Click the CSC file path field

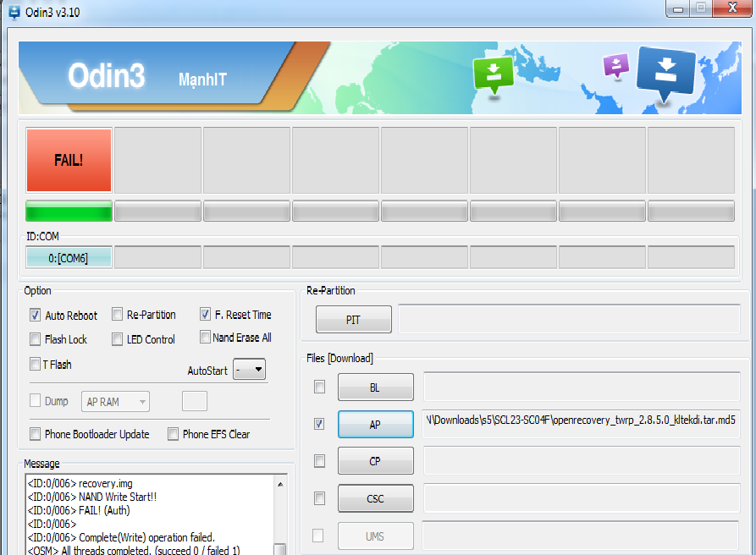[582, 497]
